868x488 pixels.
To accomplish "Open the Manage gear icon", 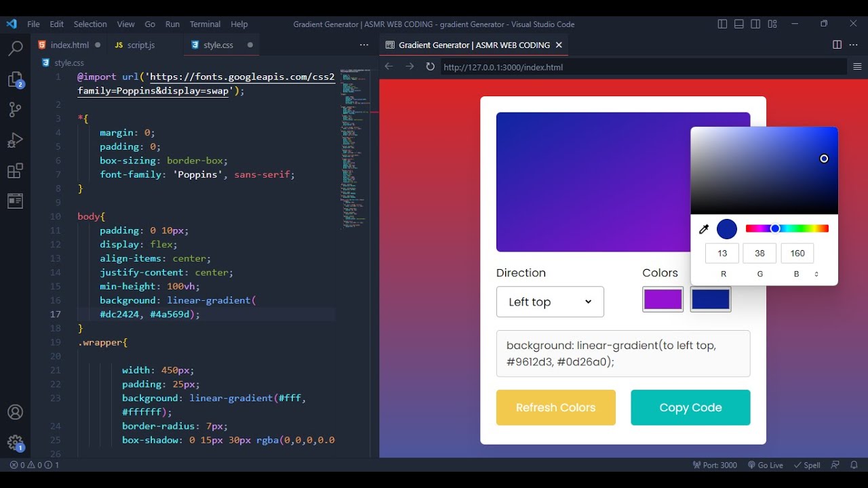I will 15,443.
